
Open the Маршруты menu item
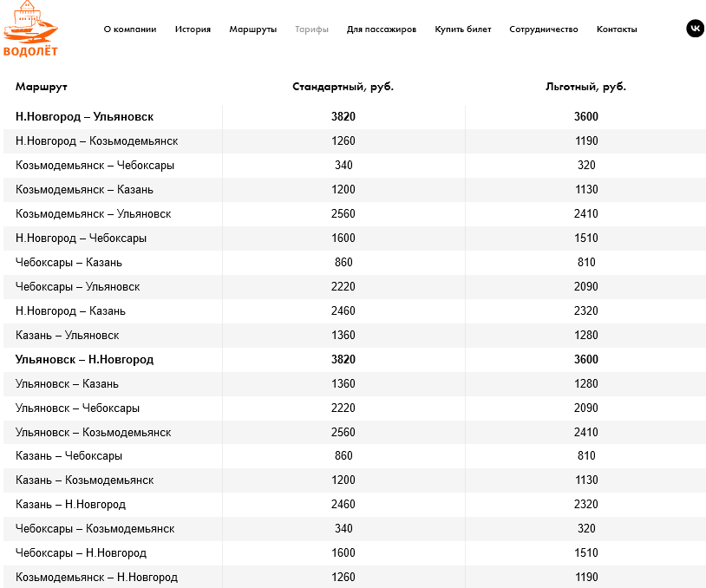point(253,29)
